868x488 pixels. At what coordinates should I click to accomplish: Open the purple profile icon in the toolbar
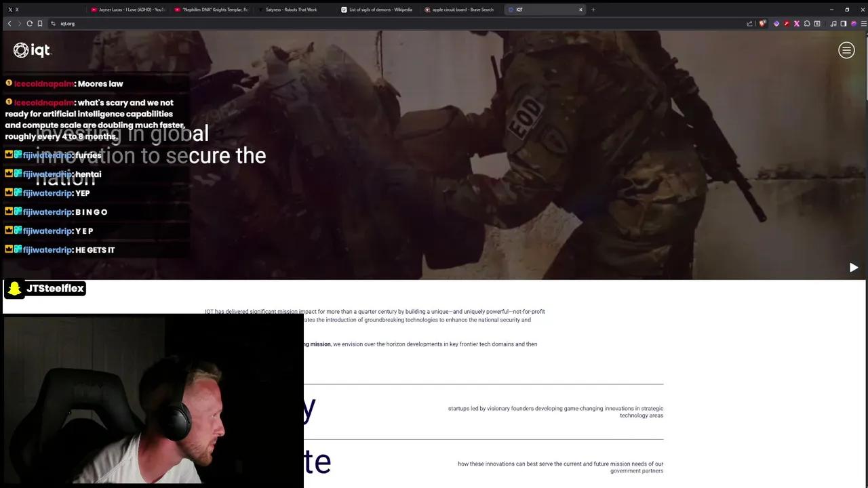tap(854, 24)
